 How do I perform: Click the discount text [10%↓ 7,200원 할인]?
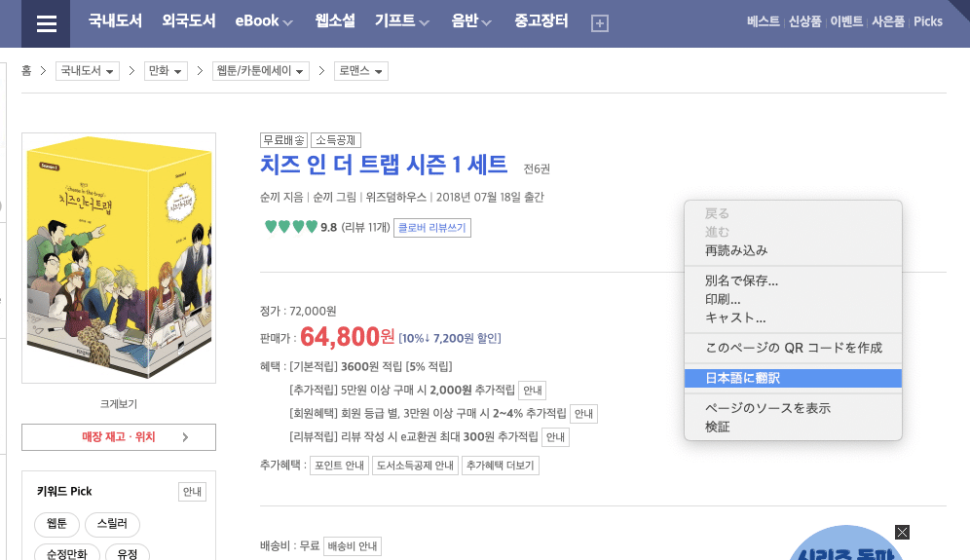click(450, 339)
